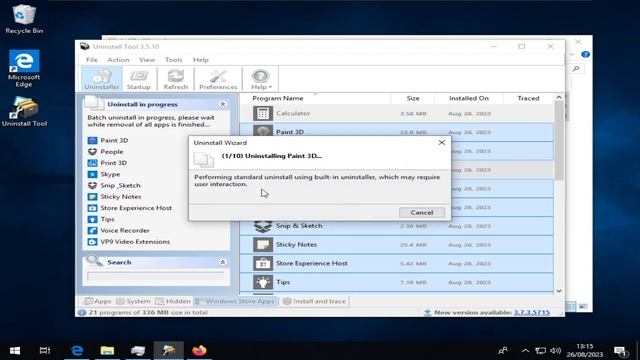
Task: Open Recycle Bin desktop icon
Action: [x=24, y=20]
